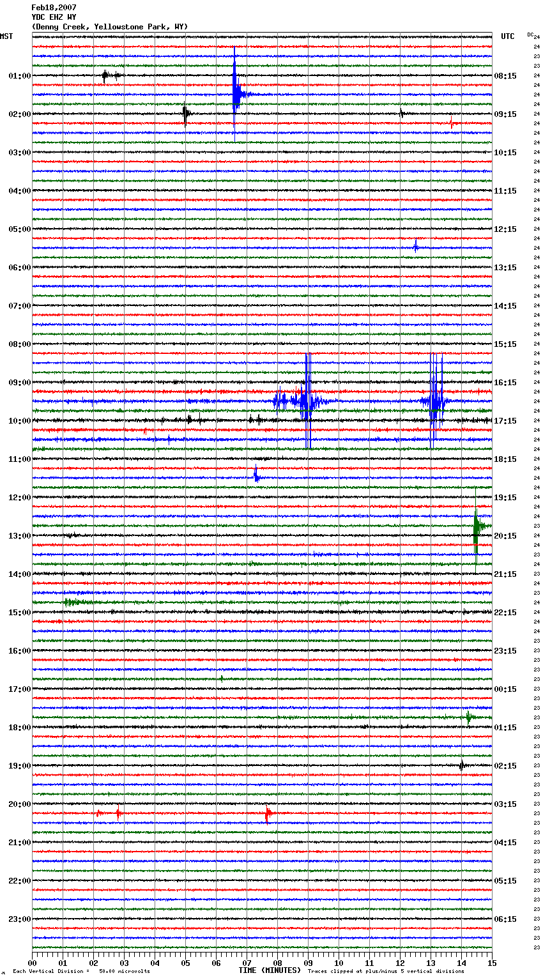Image resolution: width=543 pixels, height=980 pixels.
Task: Click the 20:15 UTC time label
Action: tap(505, 536)
